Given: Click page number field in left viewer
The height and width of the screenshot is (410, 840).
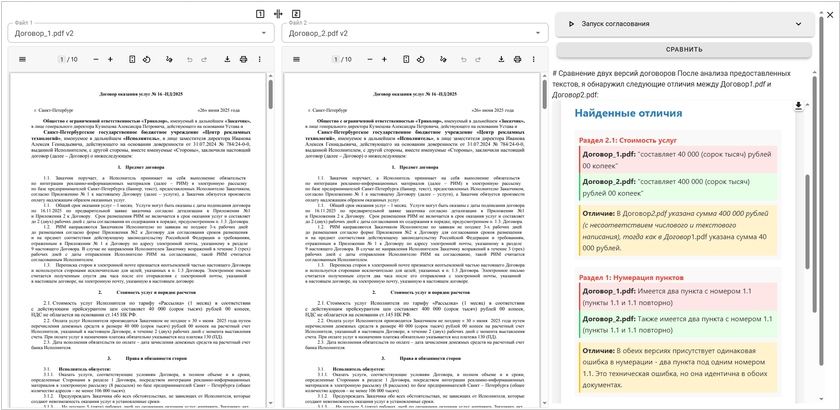Looking at the screenshot, I should point(59,60).
